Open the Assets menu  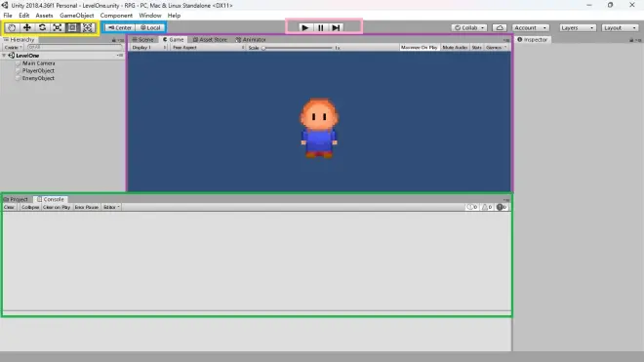(x=44, y=16)
